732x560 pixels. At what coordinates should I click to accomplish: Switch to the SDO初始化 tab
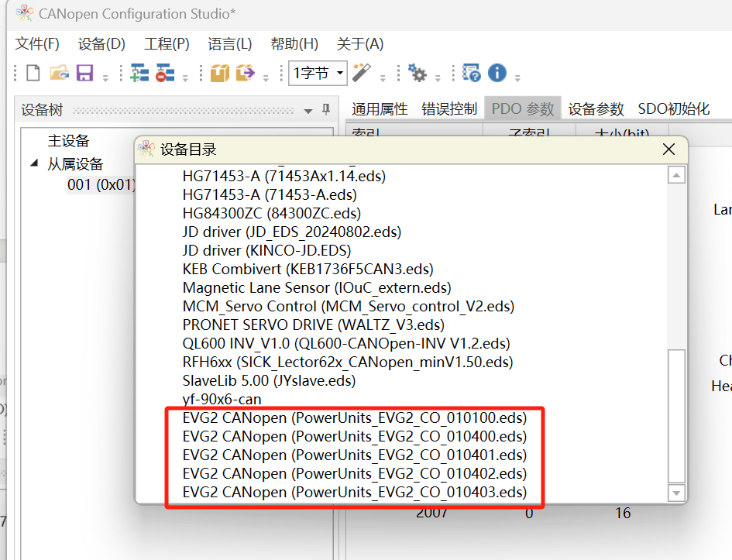[674, 108]
